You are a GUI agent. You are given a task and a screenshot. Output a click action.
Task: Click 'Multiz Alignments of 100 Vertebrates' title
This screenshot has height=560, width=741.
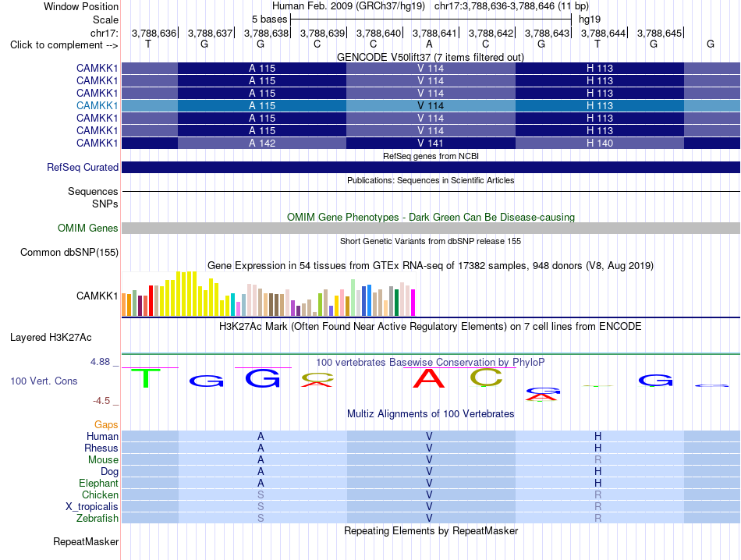(431, 414)
